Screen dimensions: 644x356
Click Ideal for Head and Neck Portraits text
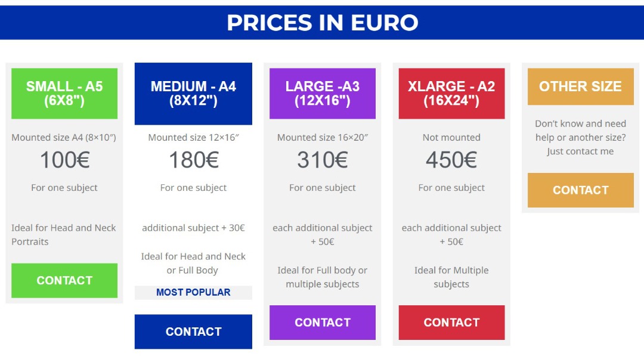click(x=64, y=234)
